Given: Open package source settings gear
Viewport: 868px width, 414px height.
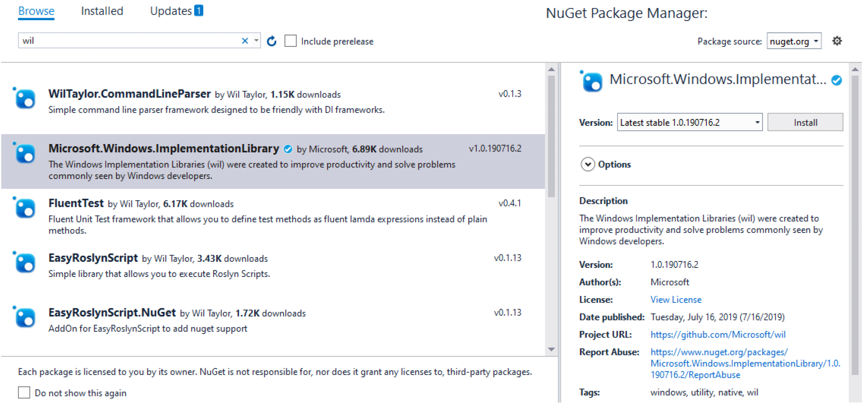Looking at the screenshot, I should click(x=837, y=41).
